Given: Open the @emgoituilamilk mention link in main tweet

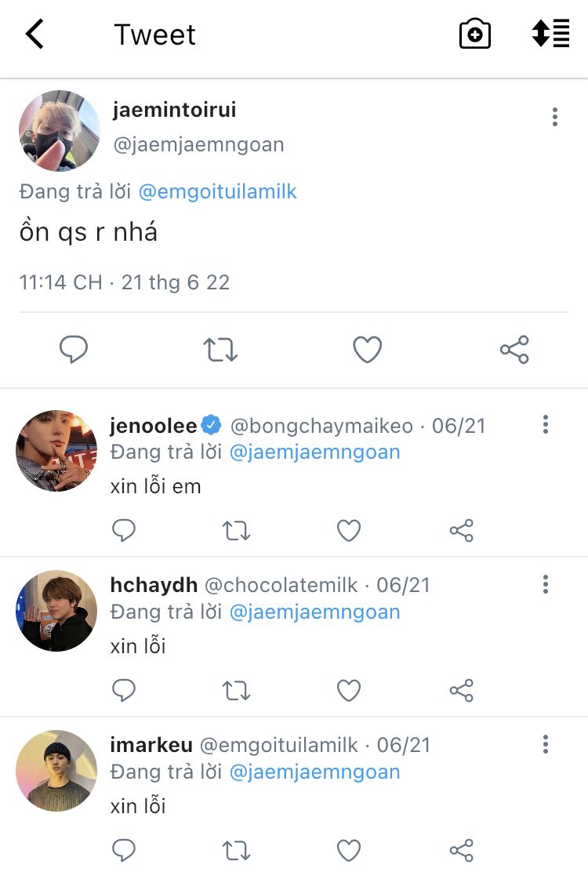Looking at the screenshot, I should 217,191.
